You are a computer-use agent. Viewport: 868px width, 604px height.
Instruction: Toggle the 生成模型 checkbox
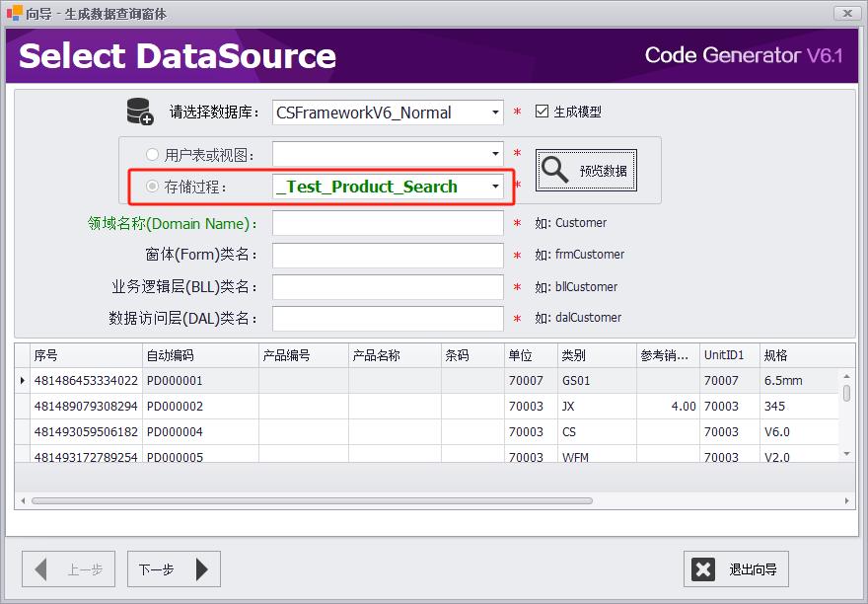click(542, 112)
